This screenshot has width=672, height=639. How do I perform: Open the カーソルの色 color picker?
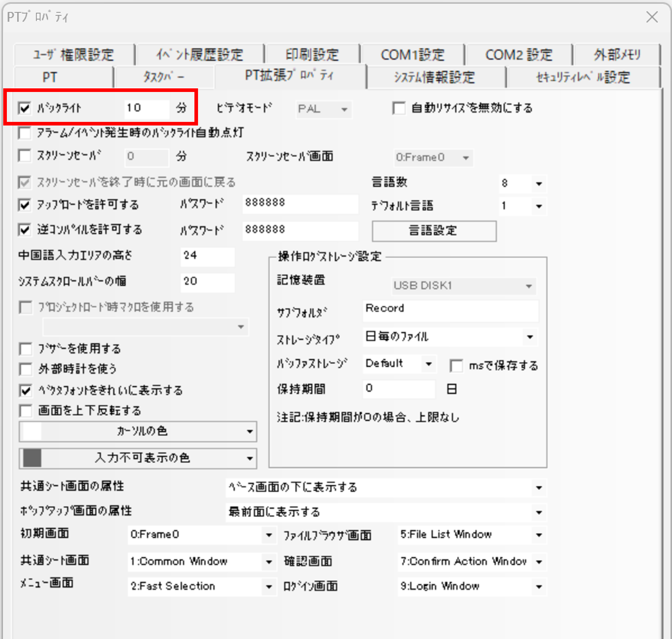138,431
